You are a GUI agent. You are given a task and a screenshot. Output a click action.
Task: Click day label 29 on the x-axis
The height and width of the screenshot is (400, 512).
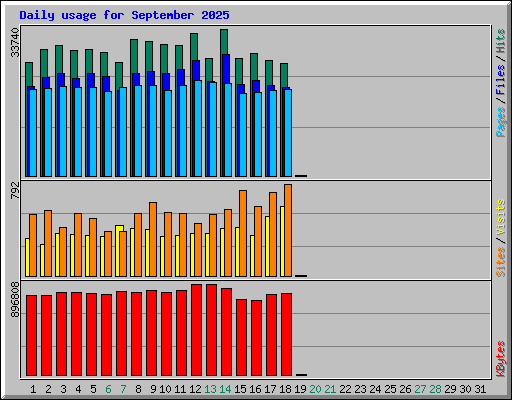[x=450, y=389]
